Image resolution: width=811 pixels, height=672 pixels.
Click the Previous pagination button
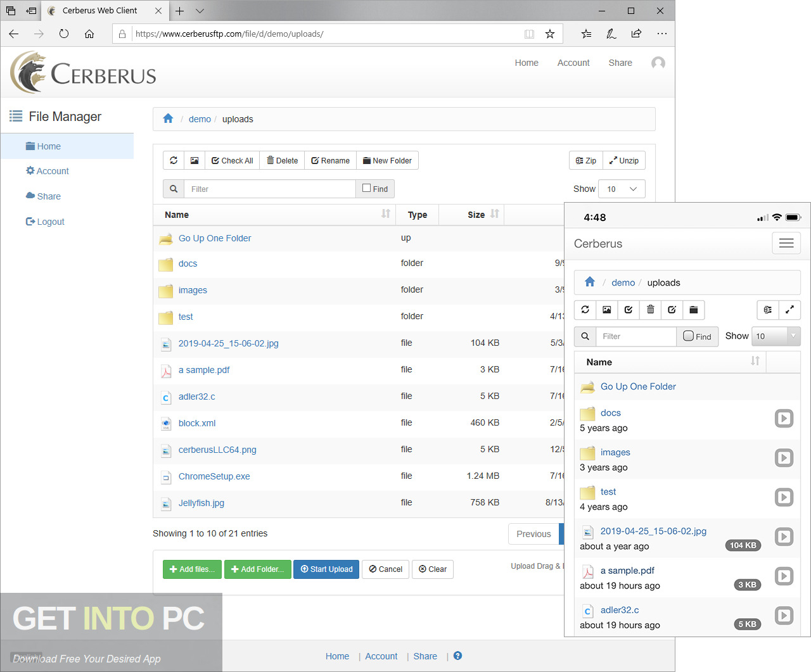533,534
